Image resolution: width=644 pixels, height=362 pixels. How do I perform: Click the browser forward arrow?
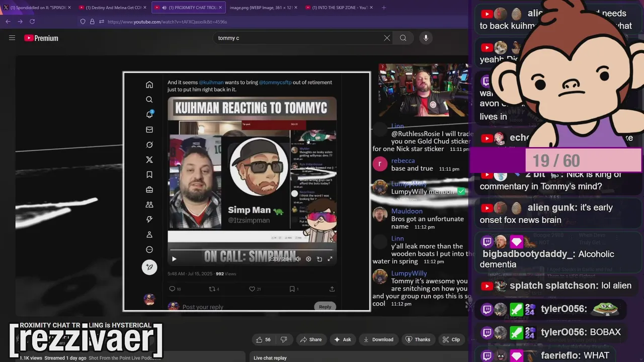click(x=20, y=22)
